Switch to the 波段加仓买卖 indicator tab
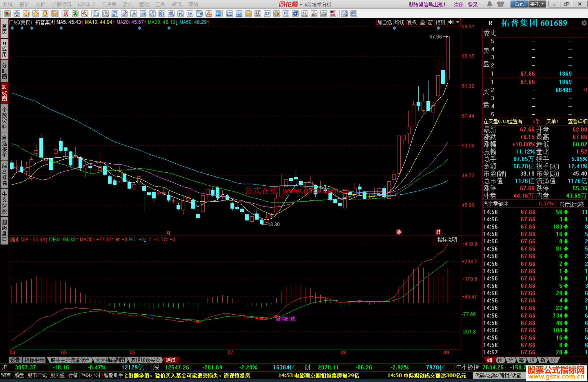Viewport: 588px width, 382px height. click(x=145, y=360)
